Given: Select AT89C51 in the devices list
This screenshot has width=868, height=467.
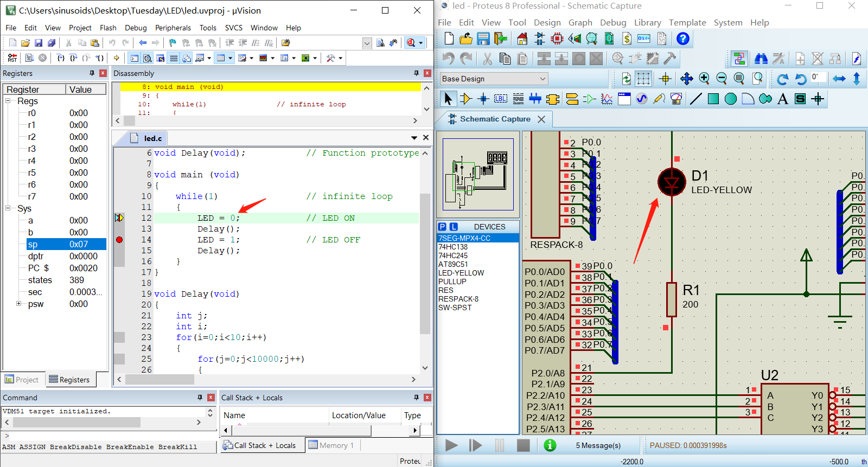Looking at the screenshot, I should point(453,264).
